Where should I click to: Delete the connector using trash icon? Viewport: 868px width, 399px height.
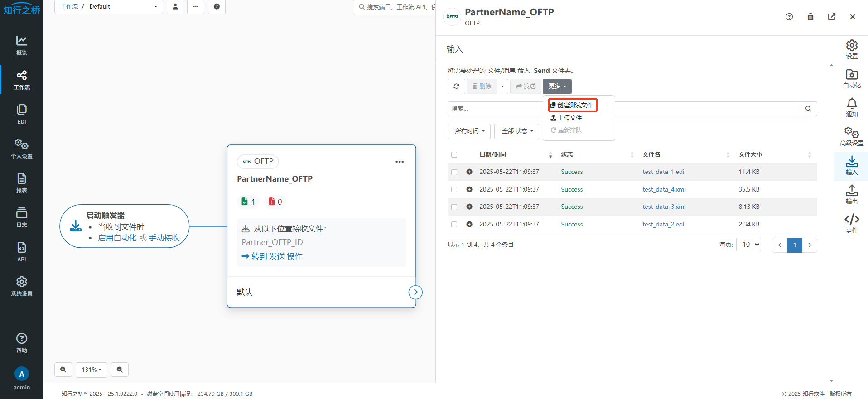[x=810, y=17]
